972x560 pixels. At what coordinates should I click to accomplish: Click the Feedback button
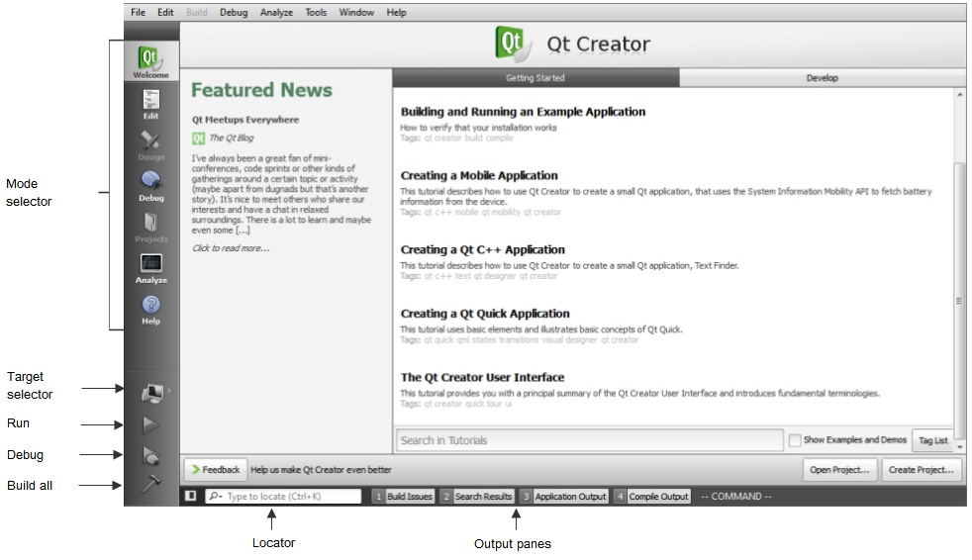coord(216,470)
